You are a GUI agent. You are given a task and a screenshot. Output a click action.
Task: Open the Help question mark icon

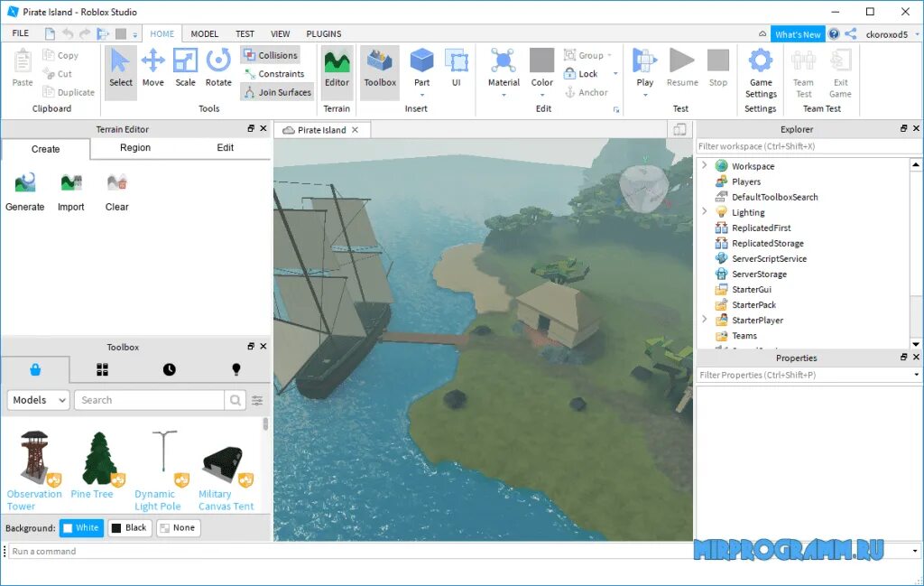pos(833,34)
